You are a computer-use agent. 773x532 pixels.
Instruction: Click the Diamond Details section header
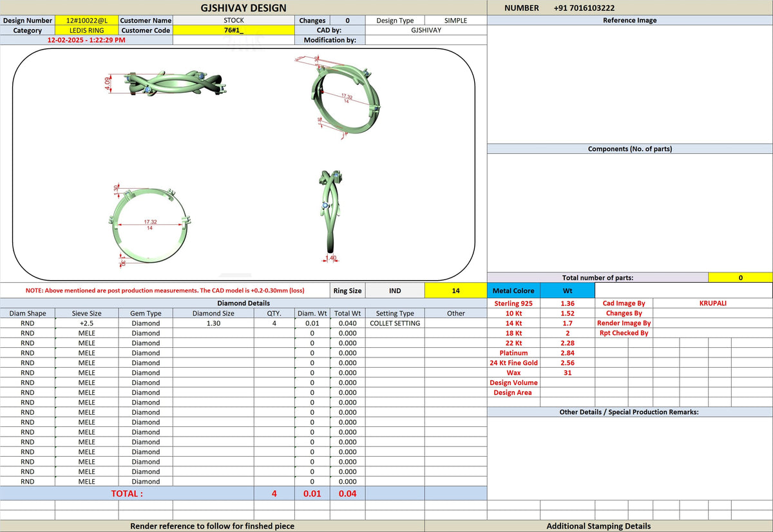click(x=243, y=303)
